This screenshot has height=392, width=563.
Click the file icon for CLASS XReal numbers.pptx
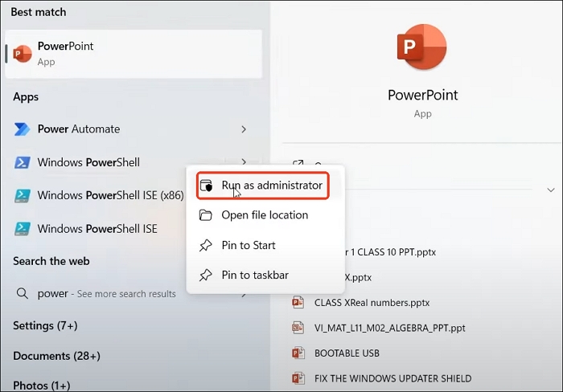pyautogui.click(x=298, y=303)
